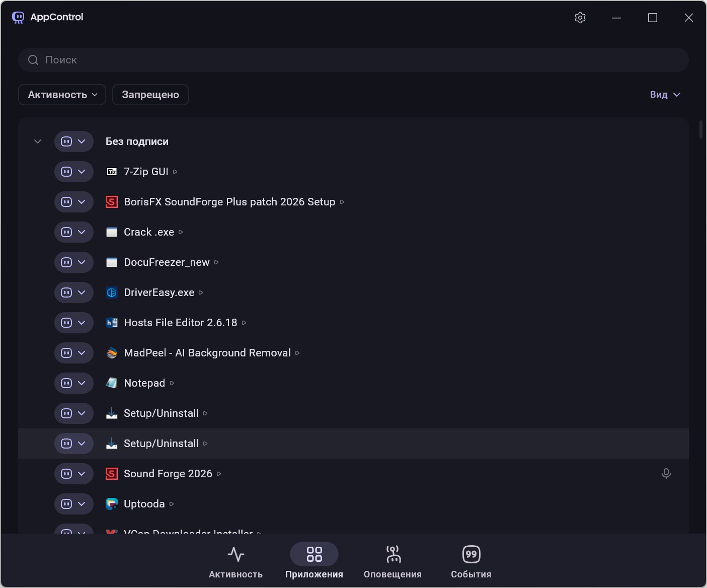Viewport: 707px width, 588px height.
Task: Expand details arrow next to Sound Forge 2026
Action: pos(219,474)
